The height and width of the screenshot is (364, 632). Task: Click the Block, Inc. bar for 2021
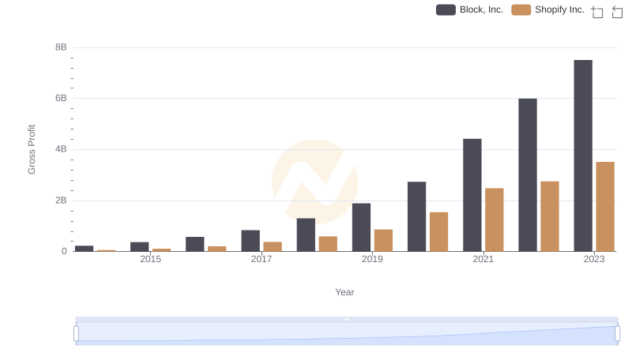click(x=472, y=195)
